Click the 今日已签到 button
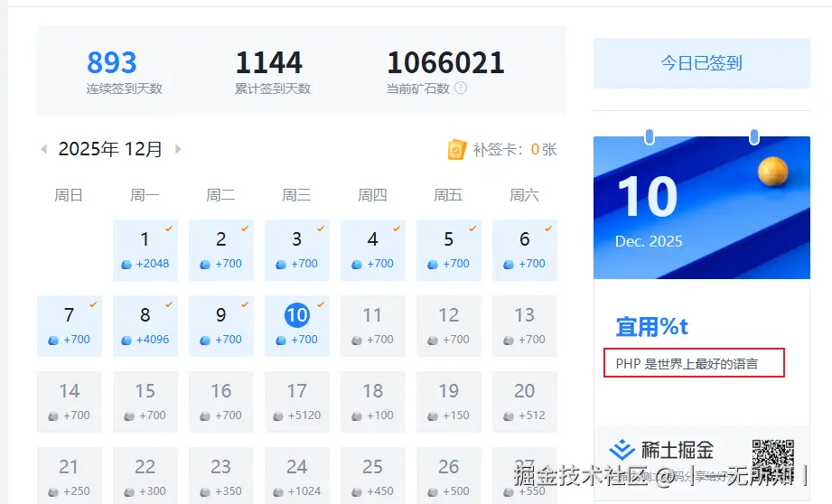Screen dimensions: 832x504 702,63
